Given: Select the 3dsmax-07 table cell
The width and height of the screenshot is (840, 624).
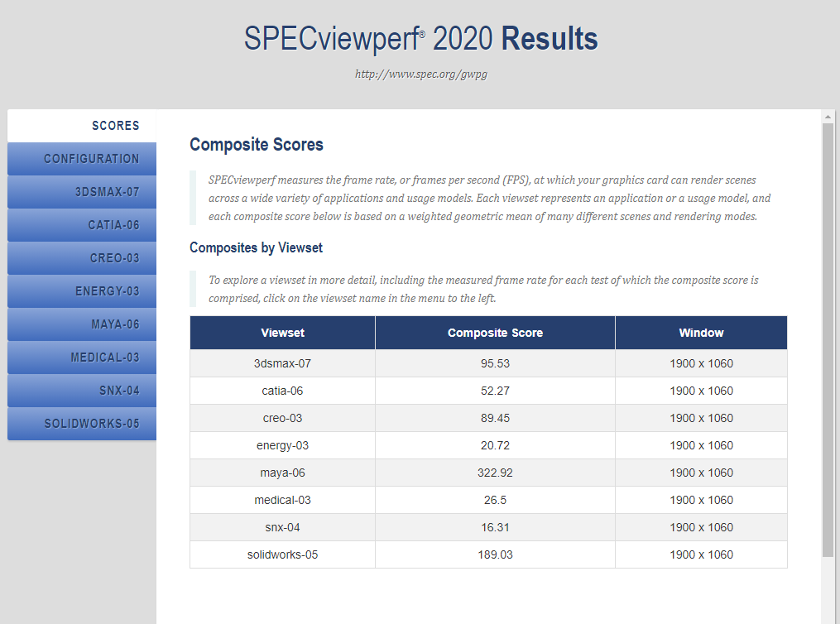Looking at the screenshot, I should [x=282, y=363].
